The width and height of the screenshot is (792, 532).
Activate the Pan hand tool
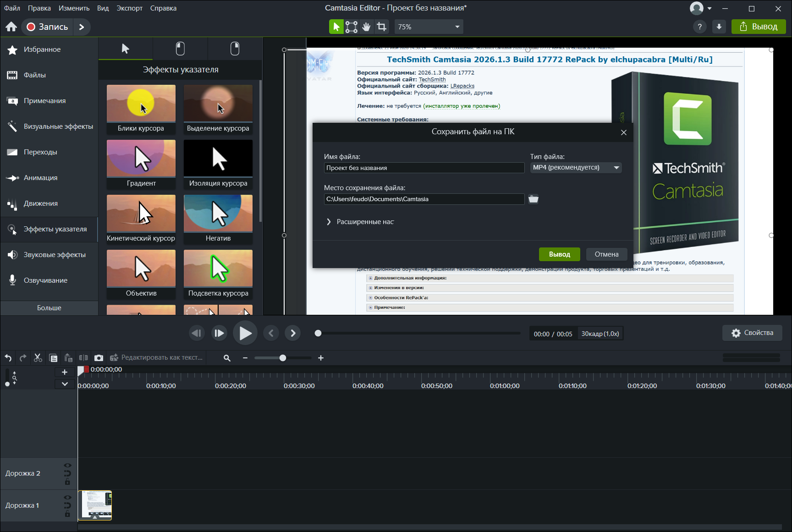tap(366, 27)
